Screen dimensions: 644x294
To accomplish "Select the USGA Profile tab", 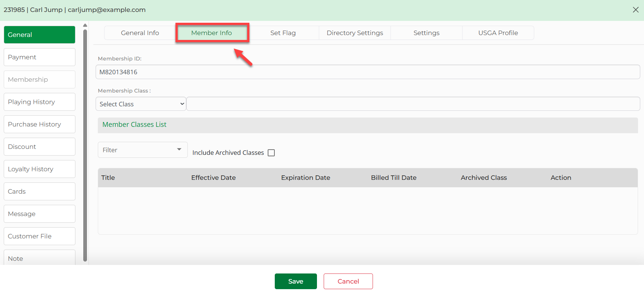I will [498, 33].
